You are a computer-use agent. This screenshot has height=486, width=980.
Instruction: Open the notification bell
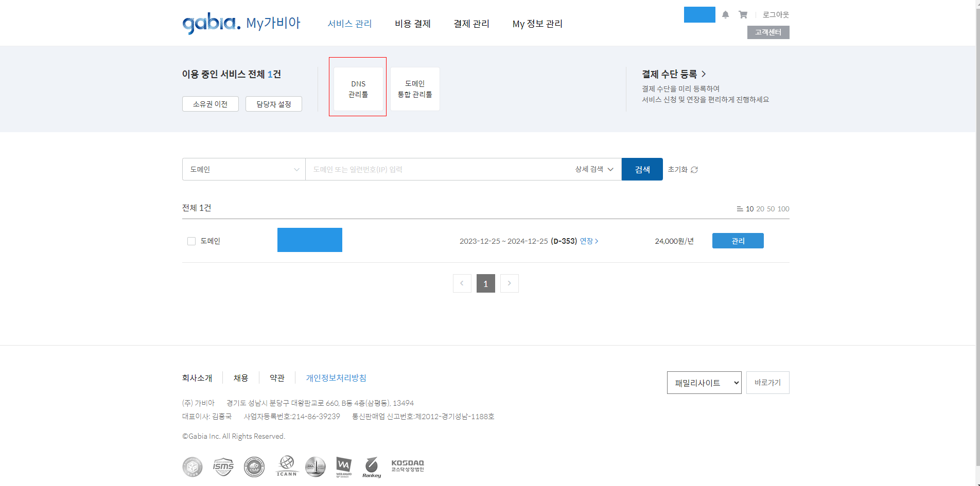click(x=725, y=14)
